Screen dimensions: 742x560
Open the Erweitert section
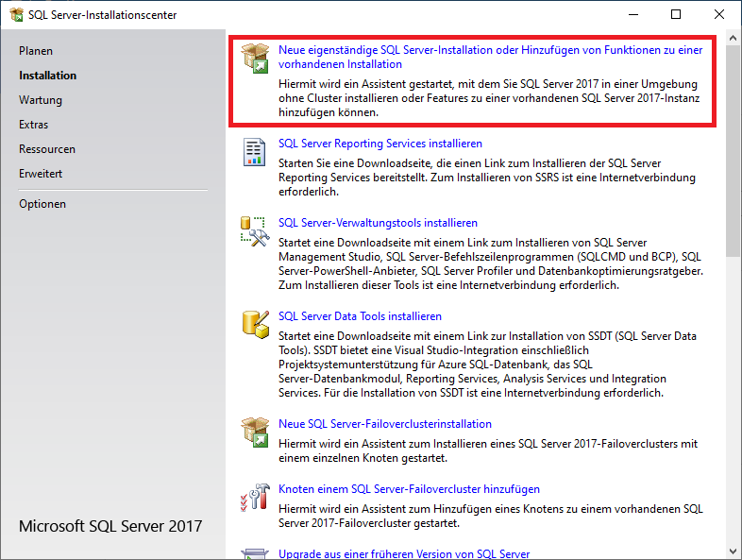41,174
